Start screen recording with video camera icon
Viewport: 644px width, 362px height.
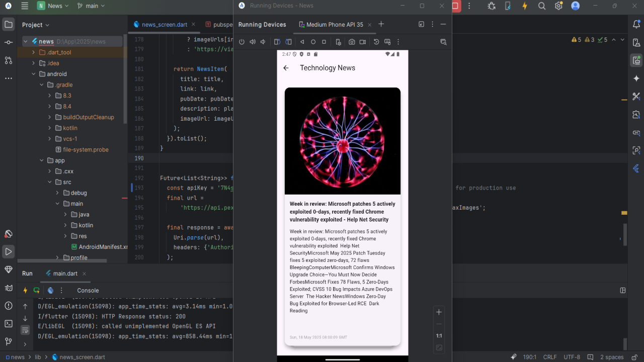pyautogui.click(x=363, y=42)
